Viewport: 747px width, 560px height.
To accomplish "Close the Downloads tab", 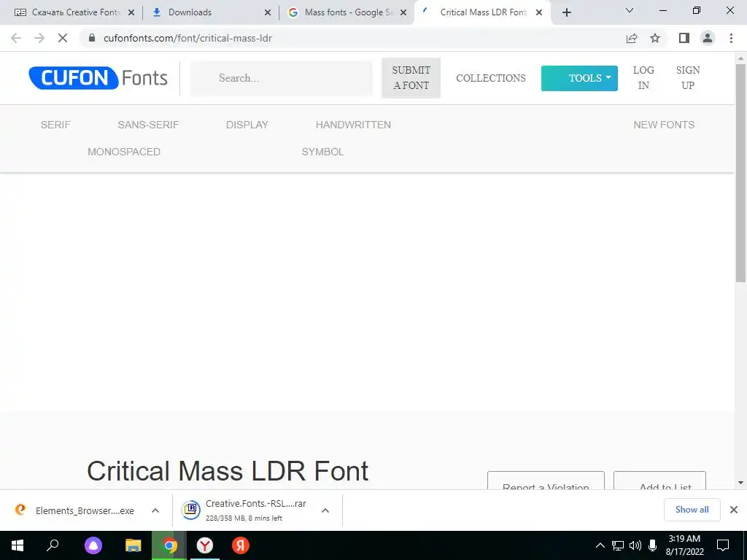I will [268, 12].
